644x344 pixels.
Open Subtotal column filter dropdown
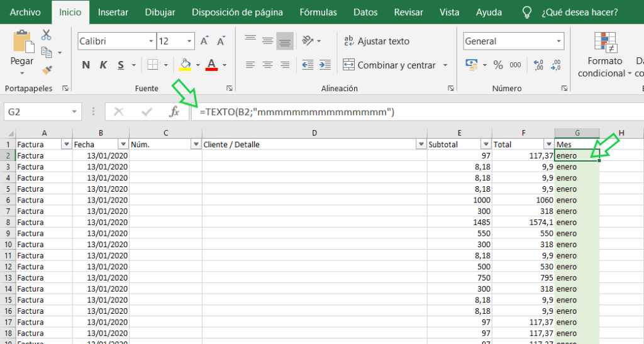(486, 145)
